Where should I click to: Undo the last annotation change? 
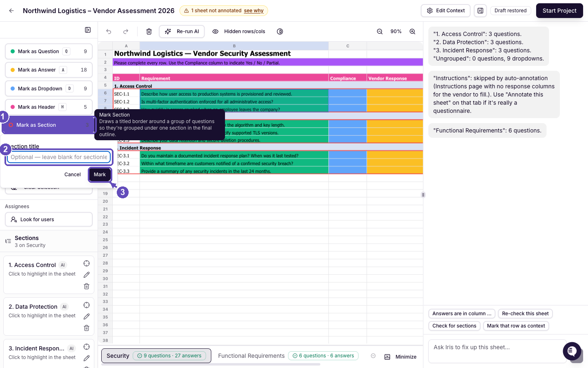[109, 31]
